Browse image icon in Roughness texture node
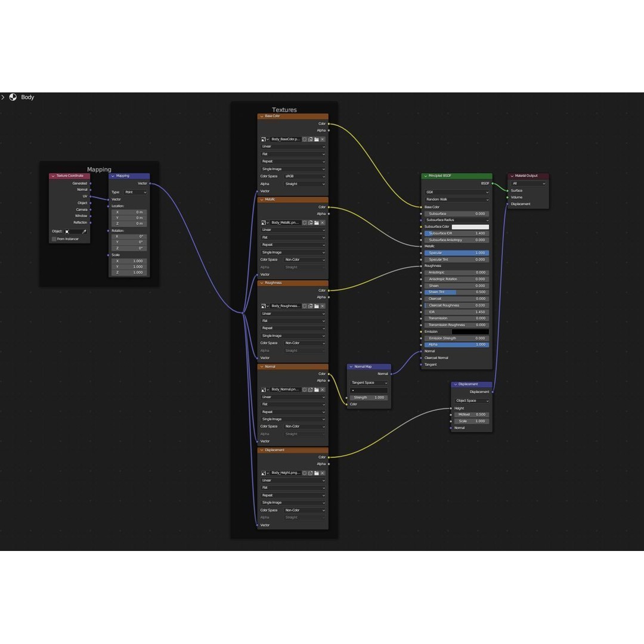The height and width of the screenshot is (644, 644). pyautogui.click(x=265, y=306)
